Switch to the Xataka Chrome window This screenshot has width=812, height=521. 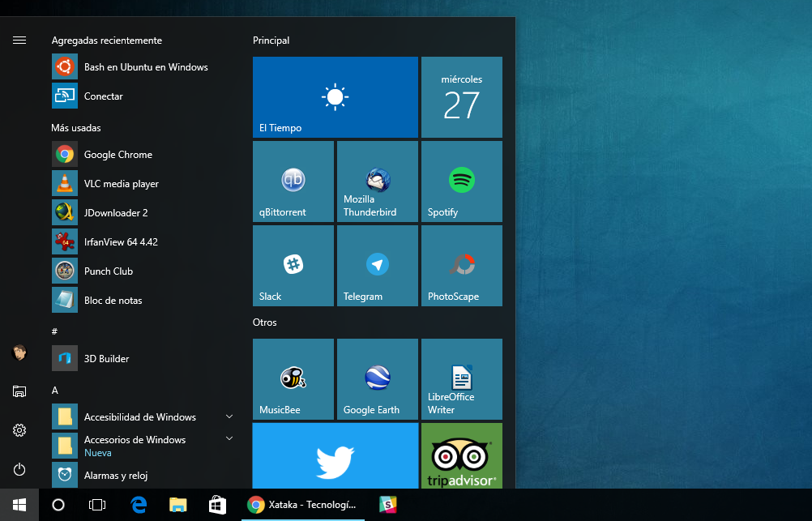(303, 505)
